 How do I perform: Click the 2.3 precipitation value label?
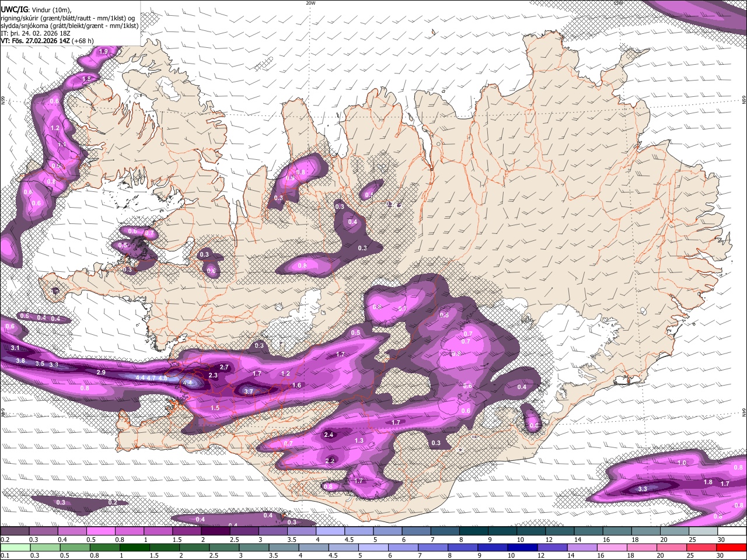[x=212, y=376]
